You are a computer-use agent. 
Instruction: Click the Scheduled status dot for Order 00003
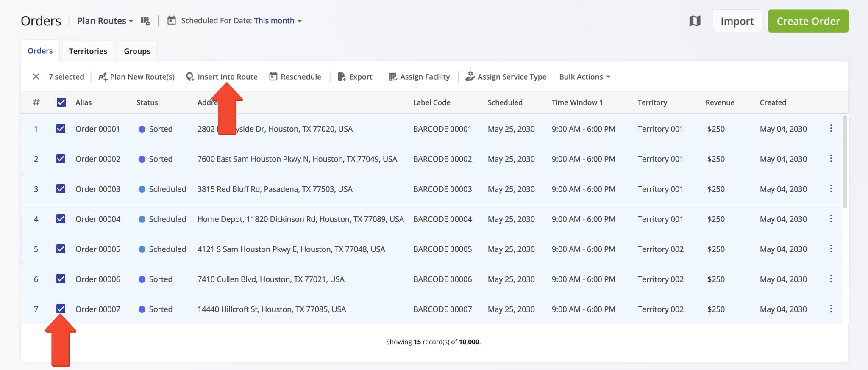142,189
